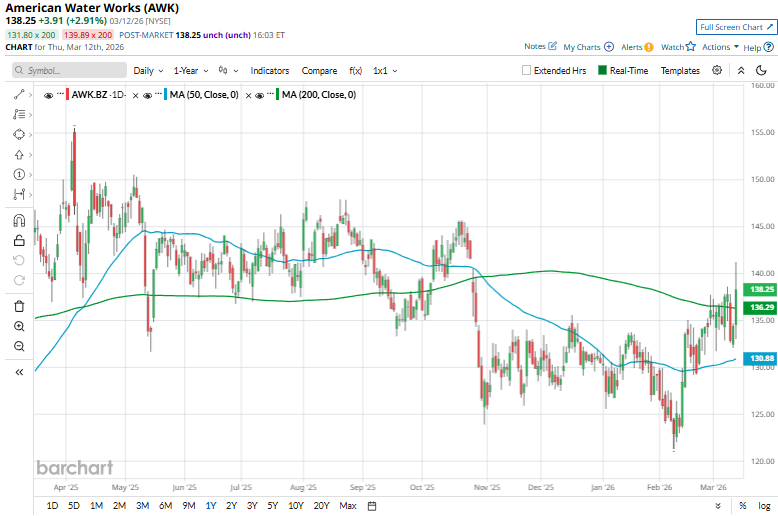Image resolution: width=778 pixels, height=516 pixels.
Task: Open the Indicators menu
Action: (269, 70)
